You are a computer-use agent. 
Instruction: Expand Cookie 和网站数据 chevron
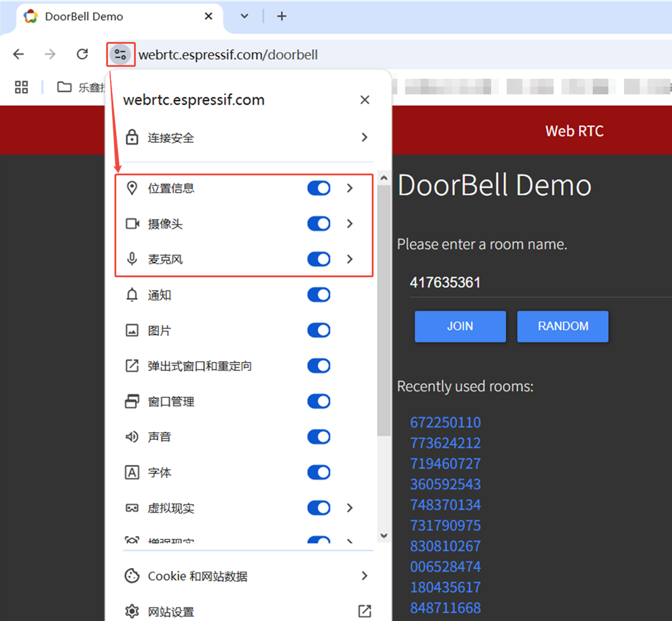coord(364,576)
